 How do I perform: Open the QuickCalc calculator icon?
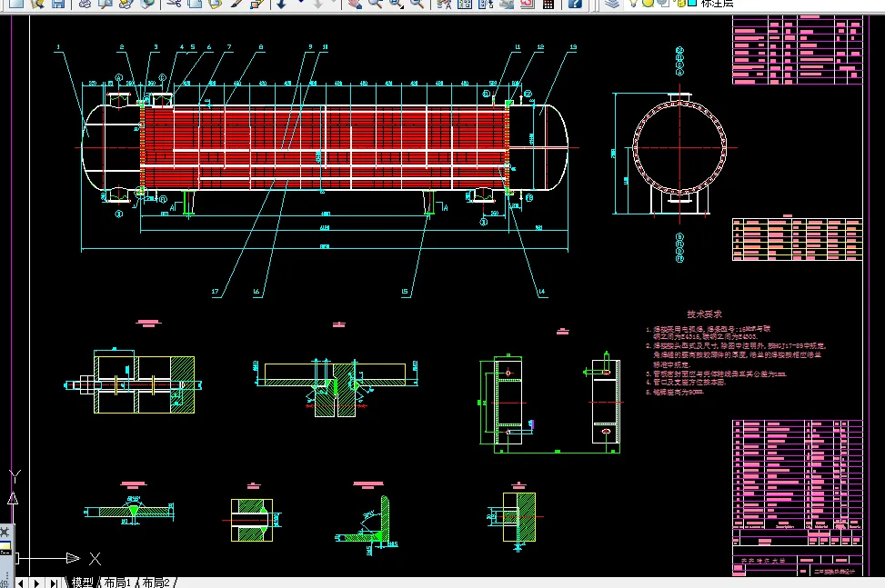[x=548, y=4]
